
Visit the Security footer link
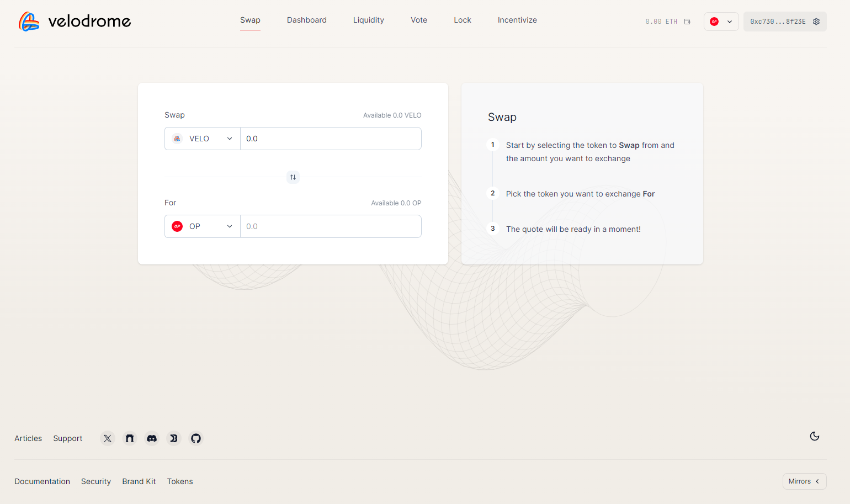point(96,481)
